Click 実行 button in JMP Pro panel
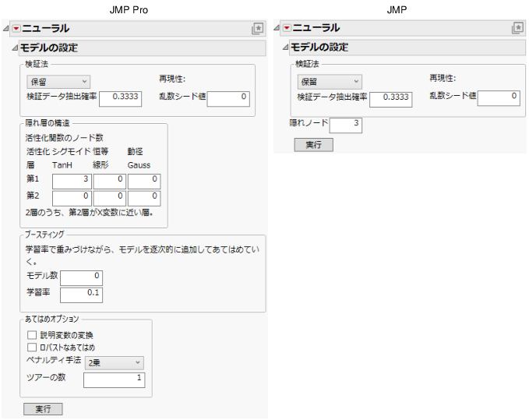The width and height of the screenshot is (529, 420). pos(43,409)
